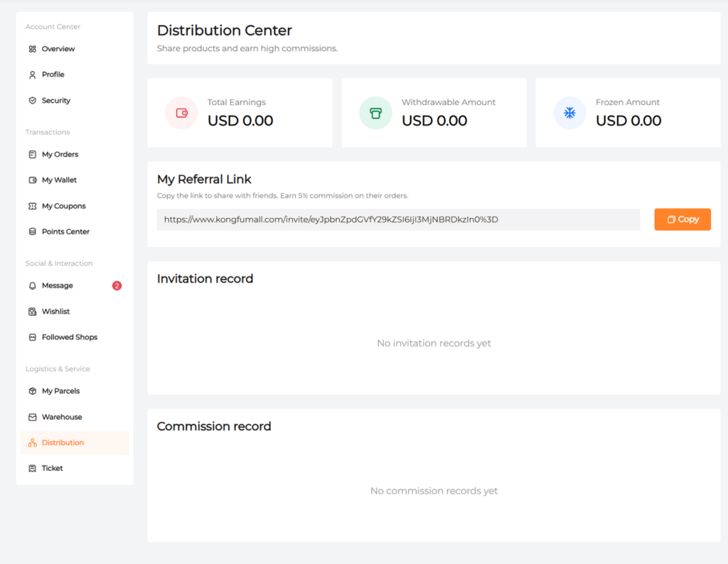Click the Overview grid icon in sidebar

[x=32, y=49]
